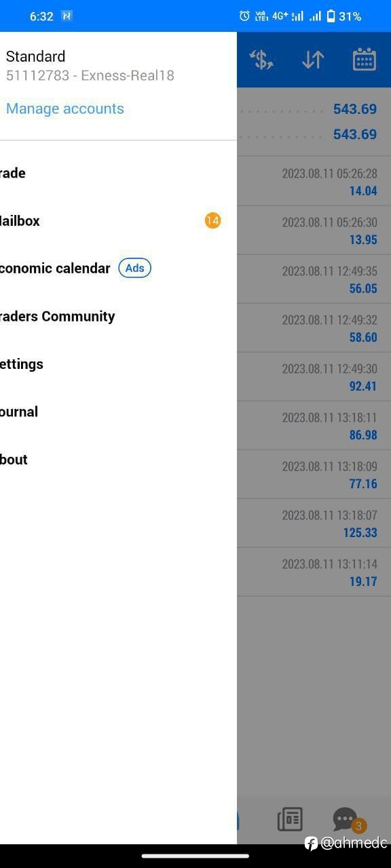The image size is (391, 868).
Task: Select Trade from the side menu
Action: (x=118, y=173)
